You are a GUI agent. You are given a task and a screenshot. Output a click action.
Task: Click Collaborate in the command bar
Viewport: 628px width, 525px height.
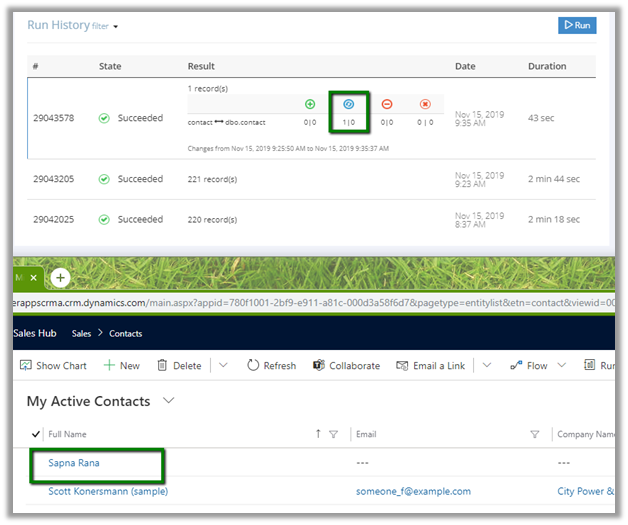pyautogui.click(x=346, y=366)
